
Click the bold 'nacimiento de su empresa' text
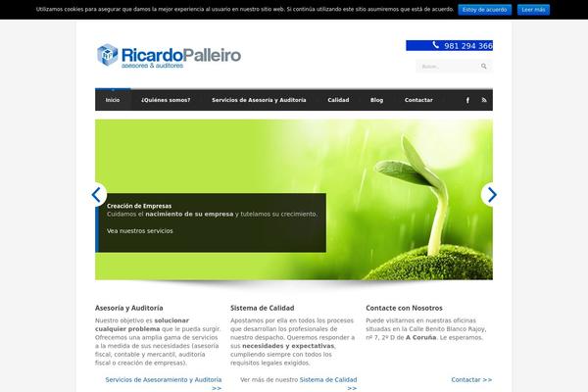[189, 215]
